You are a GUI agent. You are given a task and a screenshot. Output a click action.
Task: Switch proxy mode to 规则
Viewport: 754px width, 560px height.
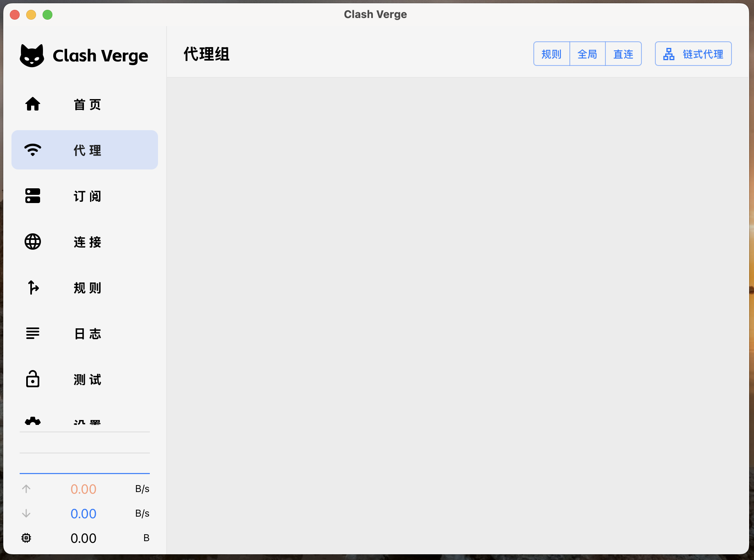pos(551,54)
